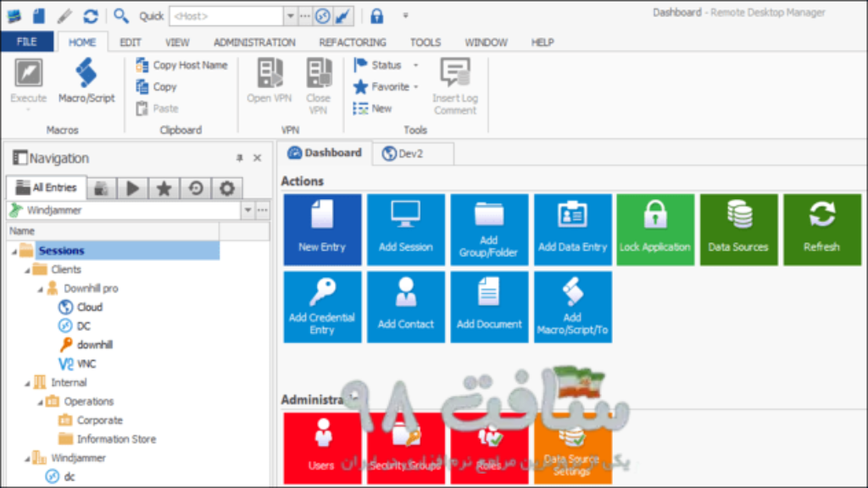The image size is (868, 488).
Task: Click the refresh icon in quick toolbar
Action: [x=91, y=16]
